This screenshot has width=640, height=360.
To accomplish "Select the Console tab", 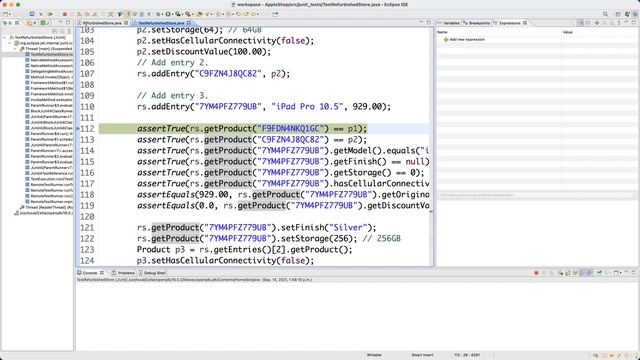I will pyautogui.click(x=90, y=273).
